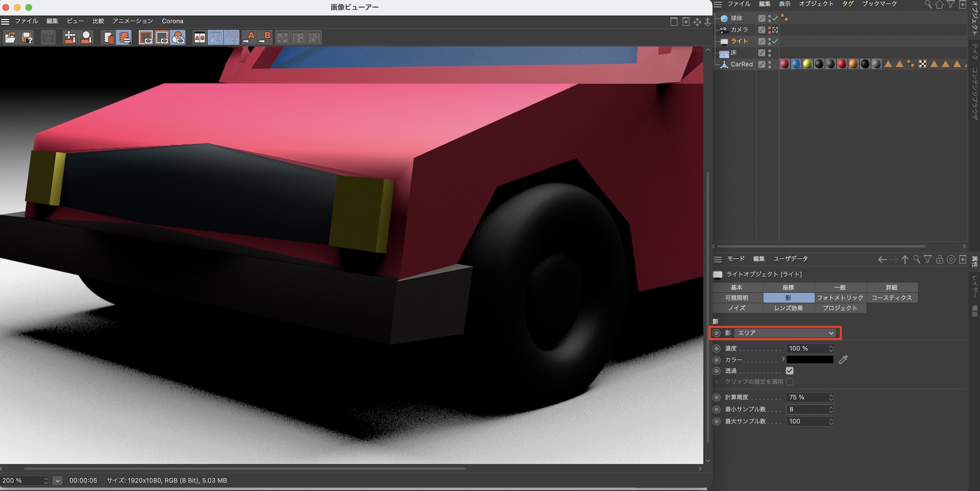Viewport: 980px width, 491px height.
Task: Click the save image floppy disk icon
Action: pyautogui.click(x=27, y=37)
